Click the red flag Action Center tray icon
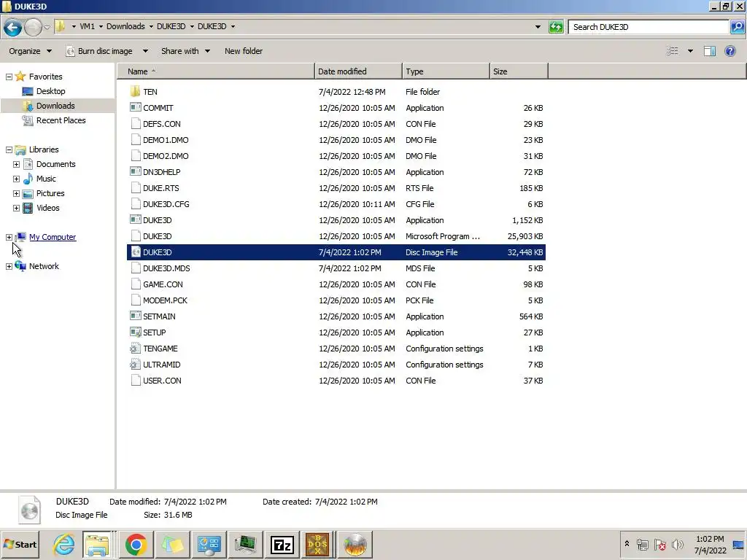 pos(659,544)
